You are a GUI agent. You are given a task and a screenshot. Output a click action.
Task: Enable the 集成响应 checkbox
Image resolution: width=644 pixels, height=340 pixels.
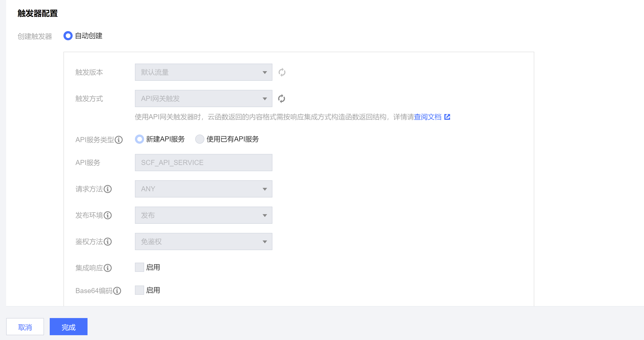(x=140, y=267)
